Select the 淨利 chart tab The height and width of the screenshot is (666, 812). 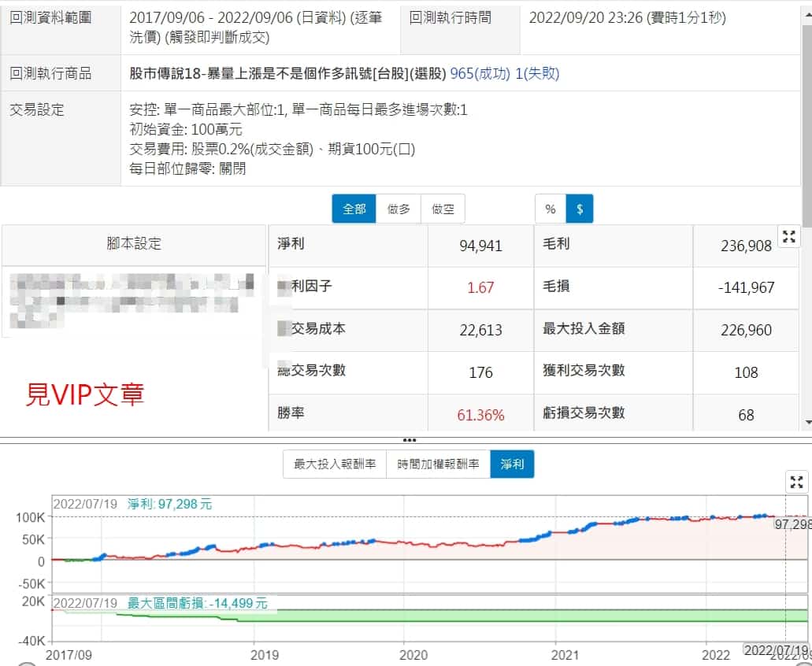512,464
